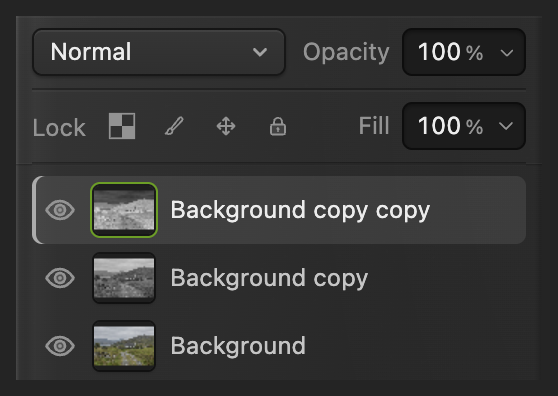Screen dimensions: 558x396
Task: Select the layer named Background copy
Action: click(269, 278)
